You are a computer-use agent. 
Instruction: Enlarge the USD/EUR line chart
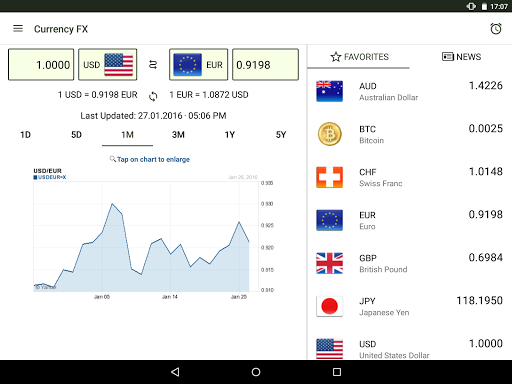click(x=153, y=234)
